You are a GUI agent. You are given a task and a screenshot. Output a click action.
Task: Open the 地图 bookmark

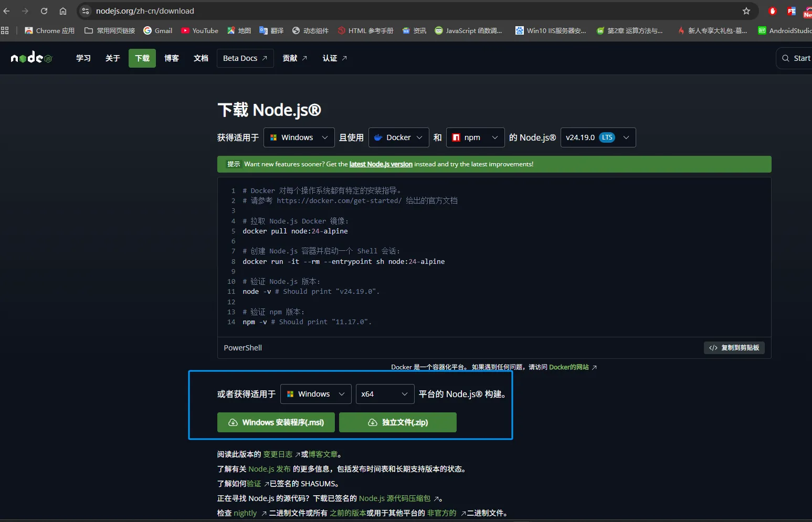point(239,31)
